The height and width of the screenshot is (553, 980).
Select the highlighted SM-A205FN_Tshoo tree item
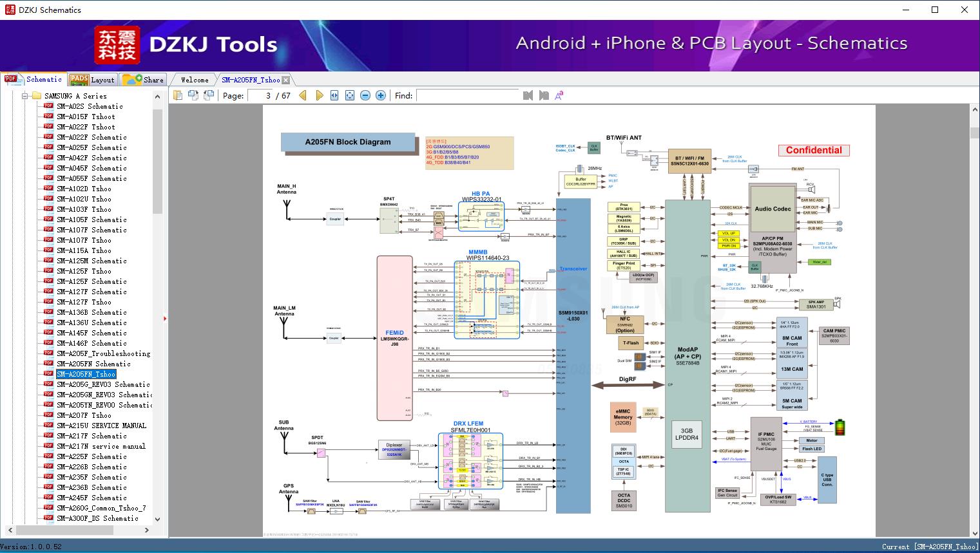86,374
